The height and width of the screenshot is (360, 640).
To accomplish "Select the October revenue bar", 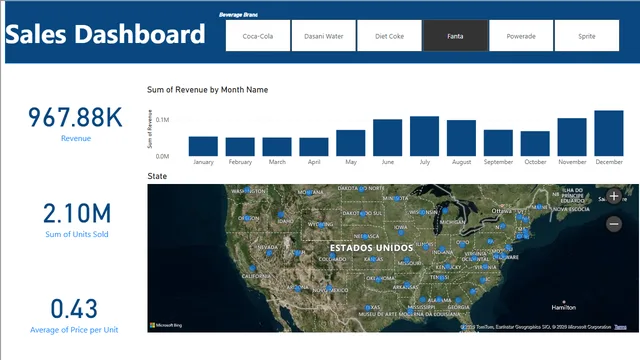I will pos(535,144).
